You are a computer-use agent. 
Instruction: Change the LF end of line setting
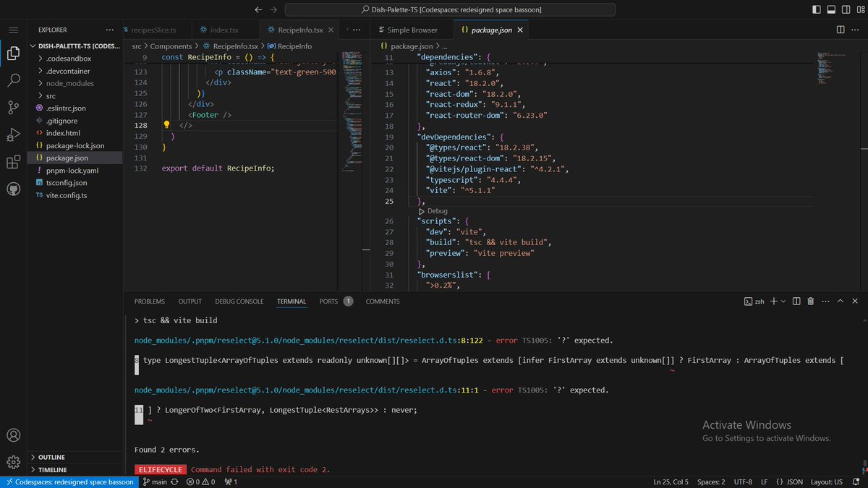(765, 481)
